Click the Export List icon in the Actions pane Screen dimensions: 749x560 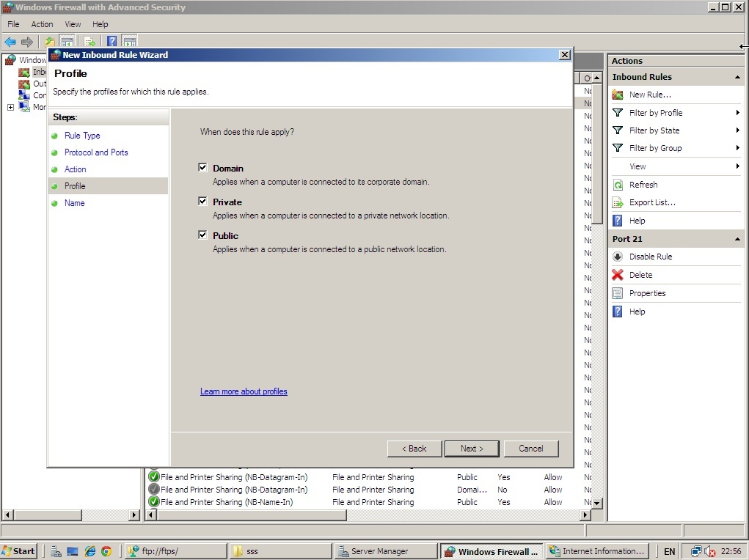[x=618, y=202]
